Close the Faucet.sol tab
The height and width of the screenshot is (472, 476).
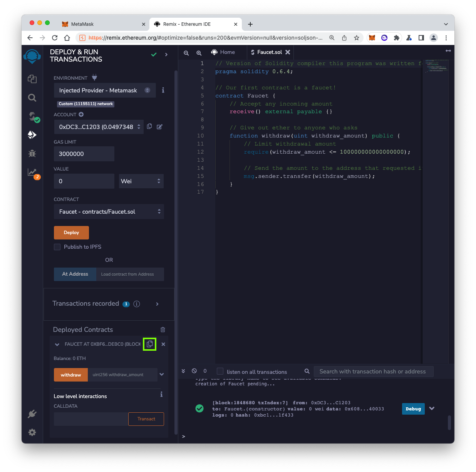(x=288, y=52)
